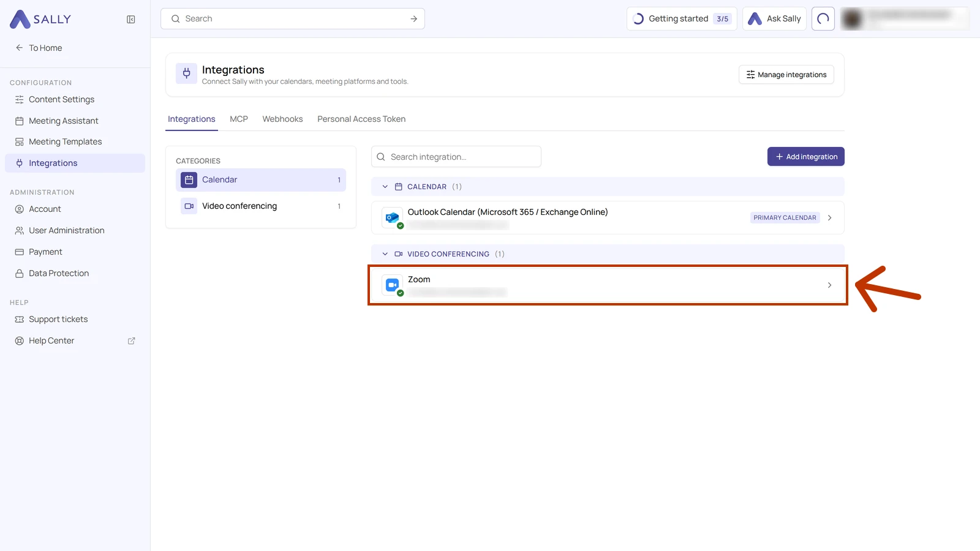Screen dimensions: 980x551
Task: Open Meeting Assistant settings
Action: [75, 121]
